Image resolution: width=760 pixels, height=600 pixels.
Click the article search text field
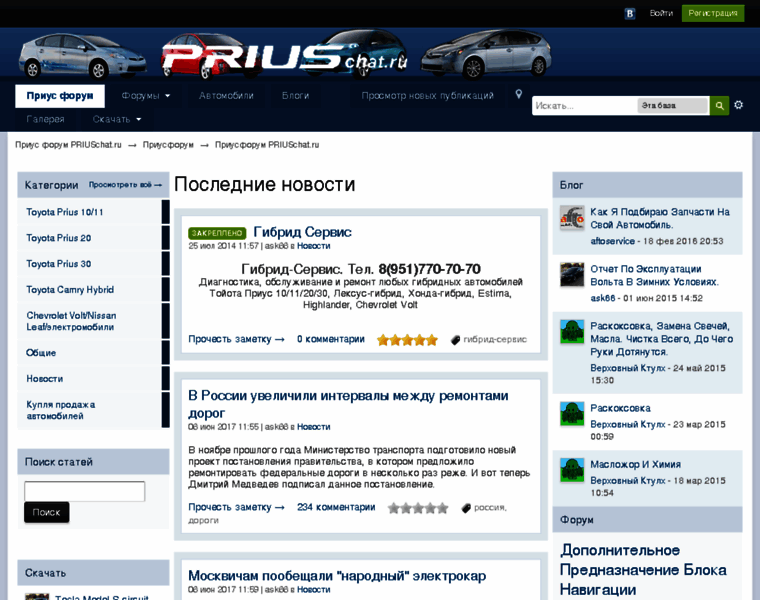[x=84, y=491]
